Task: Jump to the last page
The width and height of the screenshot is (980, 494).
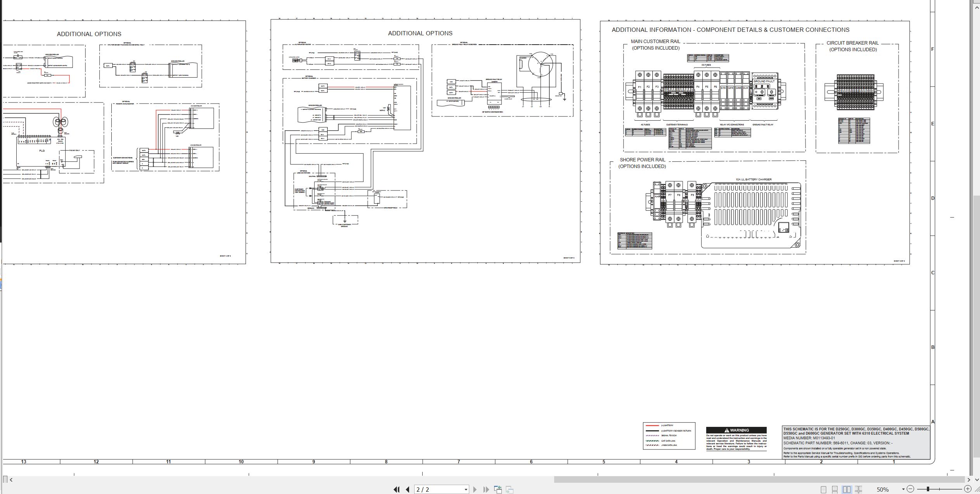Action: click(486, 490)
